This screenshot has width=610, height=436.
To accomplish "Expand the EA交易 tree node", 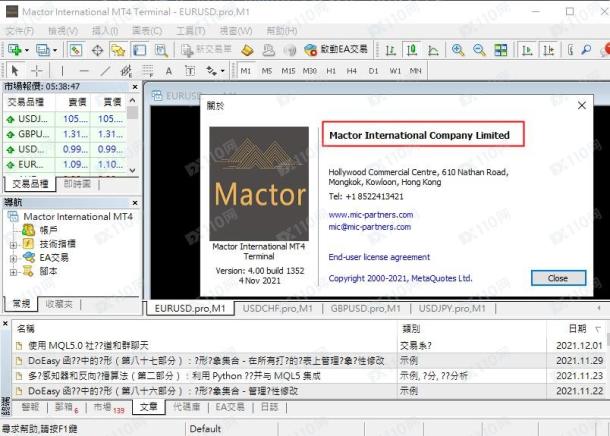I will (x=13, y=259).
